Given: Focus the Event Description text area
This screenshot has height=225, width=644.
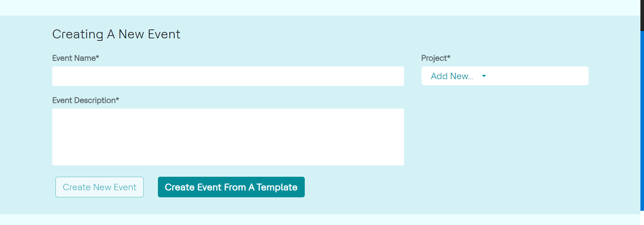Looking at the screenshot, I should coord(228,137).
